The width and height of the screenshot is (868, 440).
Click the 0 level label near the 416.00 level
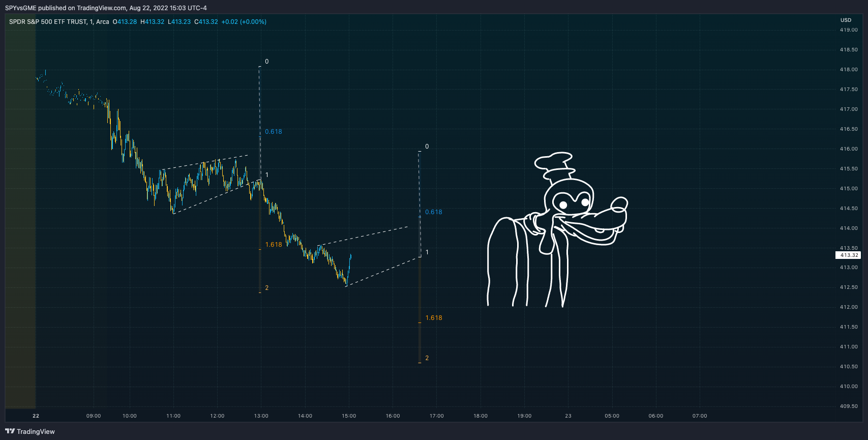pos(427,146)
